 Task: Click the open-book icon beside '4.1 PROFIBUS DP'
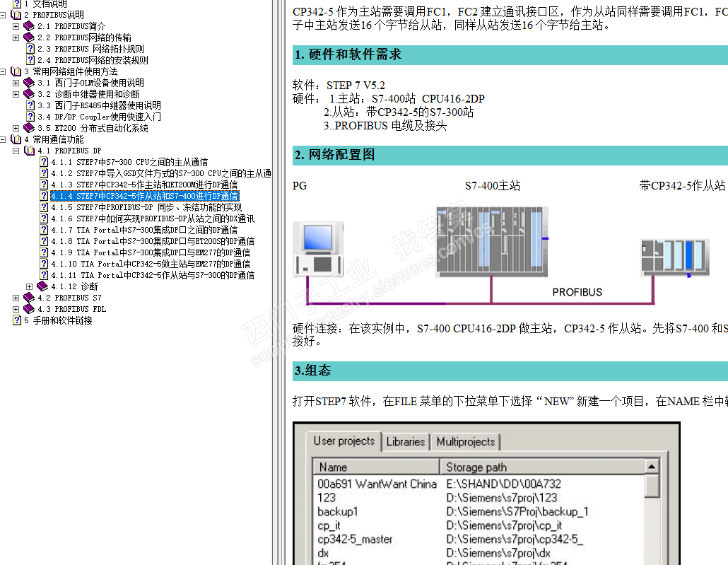29,151
